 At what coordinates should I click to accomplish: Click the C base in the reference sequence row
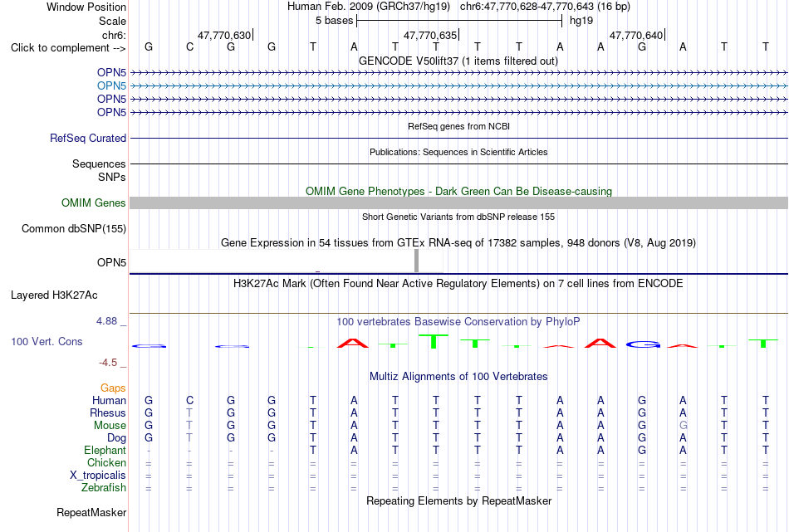click(189, 46)
